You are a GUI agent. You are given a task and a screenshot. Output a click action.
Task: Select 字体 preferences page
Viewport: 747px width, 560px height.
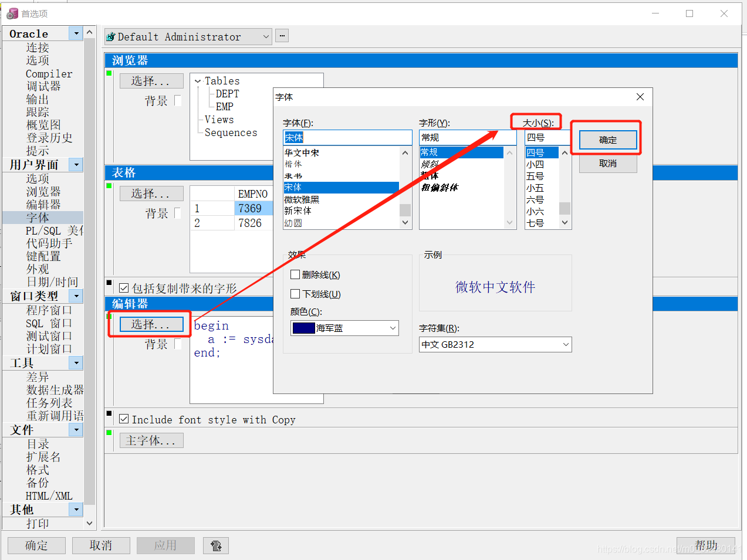(38, 218)
